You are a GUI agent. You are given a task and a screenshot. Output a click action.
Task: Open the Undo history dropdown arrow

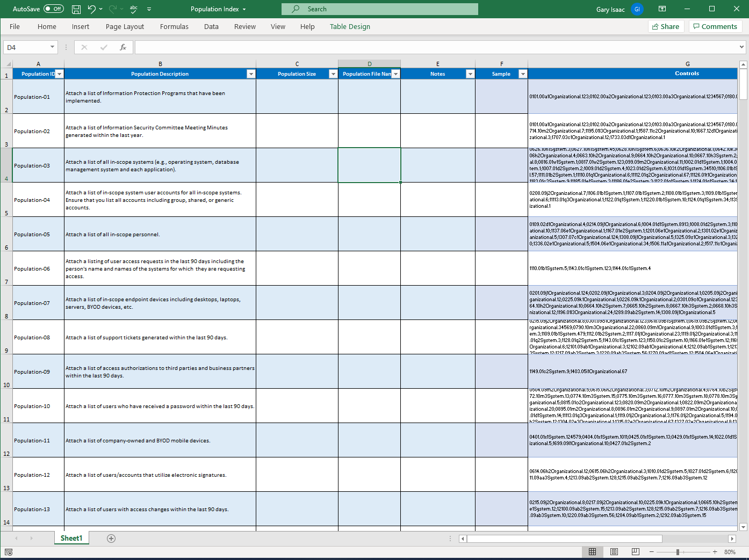[101, 9]
